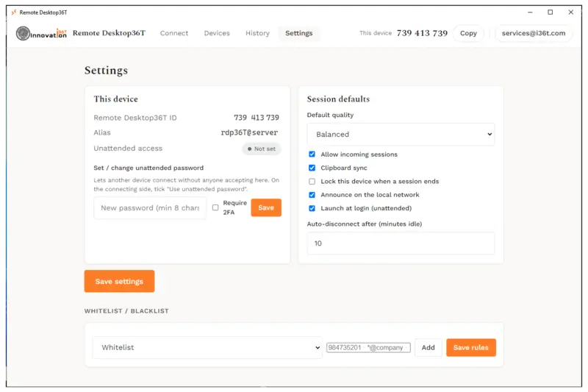Click the alias rdp36T@server text
The width and height of the screenshot is (588, 392).
pos(249,132)
